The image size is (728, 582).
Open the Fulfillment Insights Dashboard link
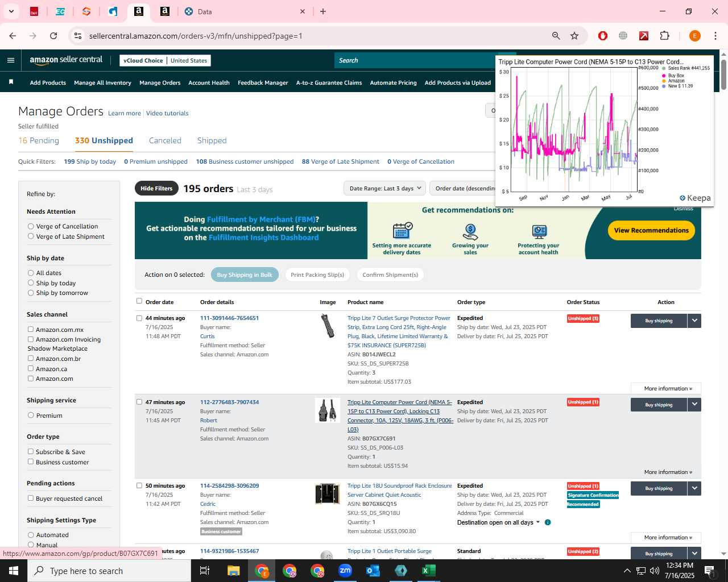pos(263,238)
